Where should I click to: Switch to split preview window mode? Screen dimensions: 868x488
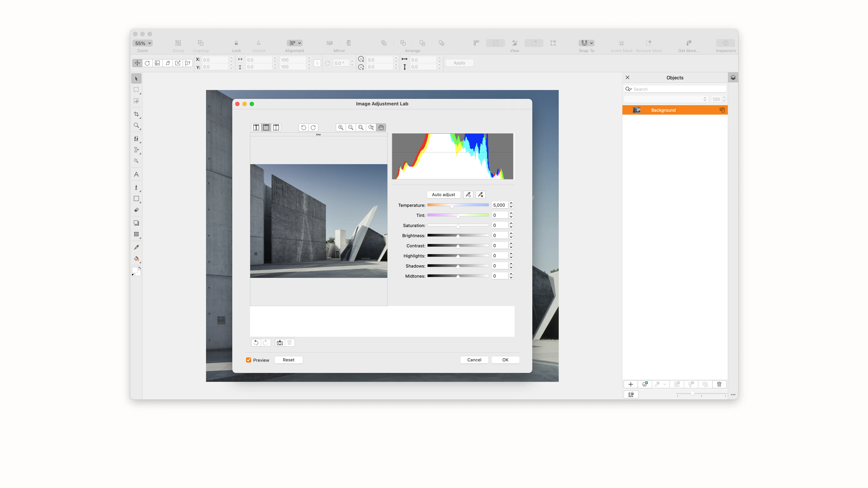tap(276, 127)
